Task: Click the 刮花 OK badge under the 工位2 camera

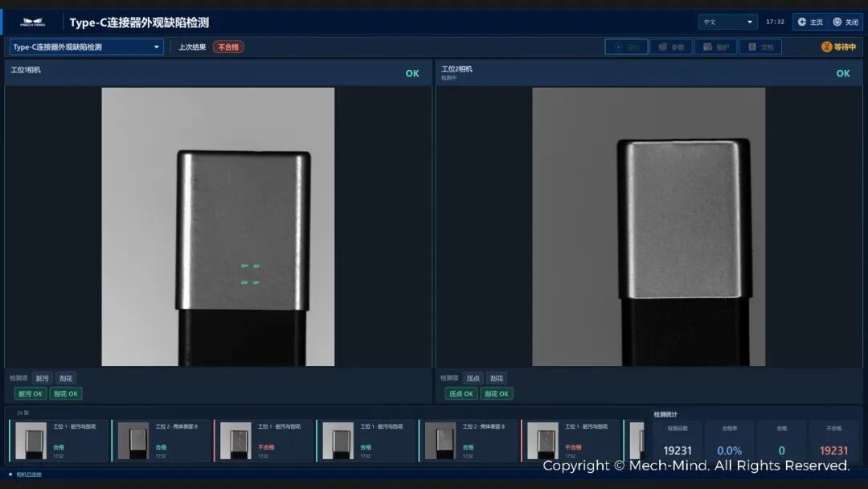Action: (x=497, y=394)
